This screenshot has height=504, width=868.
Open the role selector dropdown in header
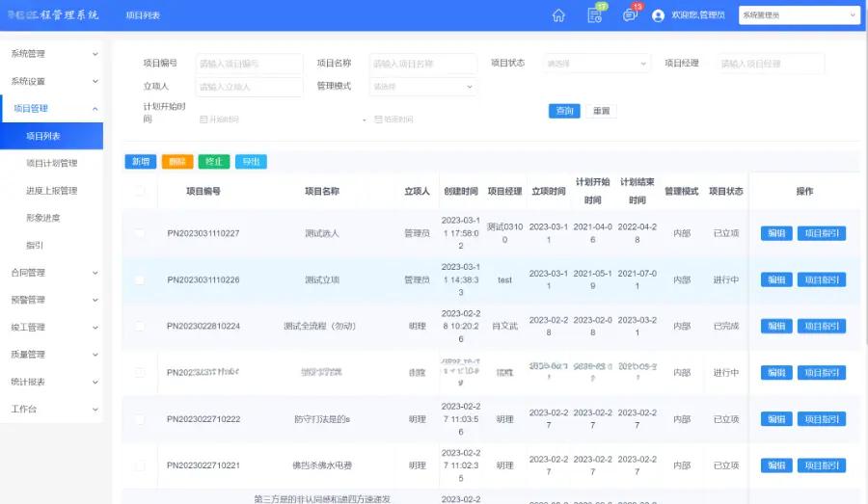coord(799,15)
